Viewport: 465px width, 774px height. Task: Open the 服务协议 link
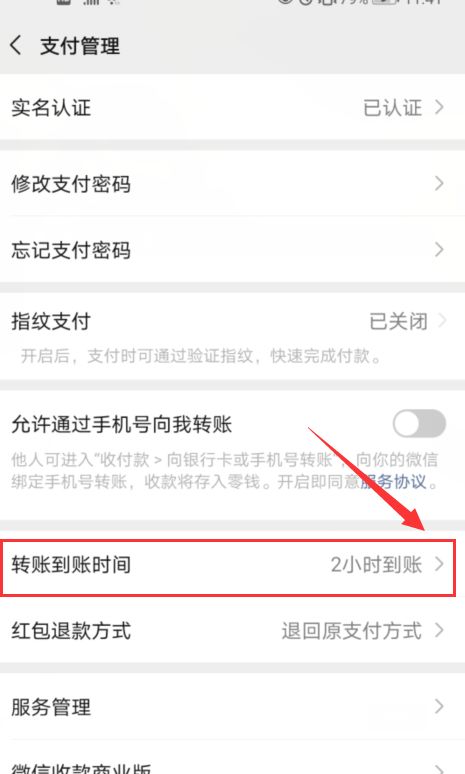(x=393, y=481)
